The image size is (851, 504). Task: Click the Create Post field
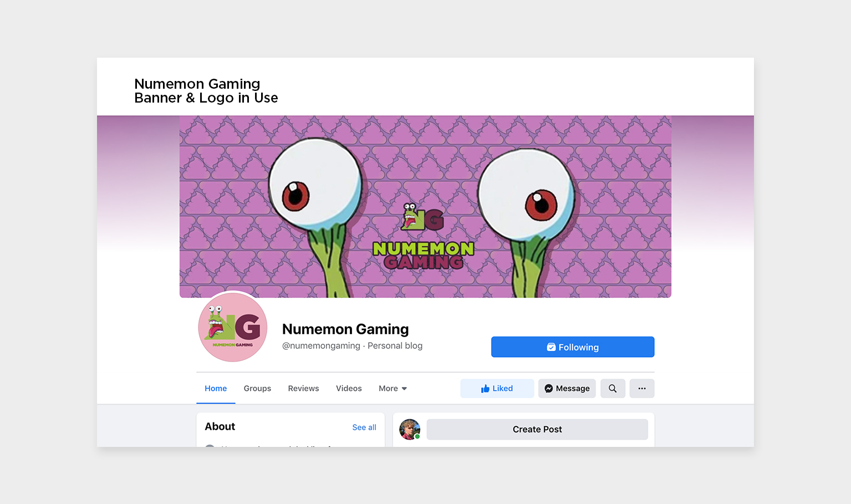537,430
